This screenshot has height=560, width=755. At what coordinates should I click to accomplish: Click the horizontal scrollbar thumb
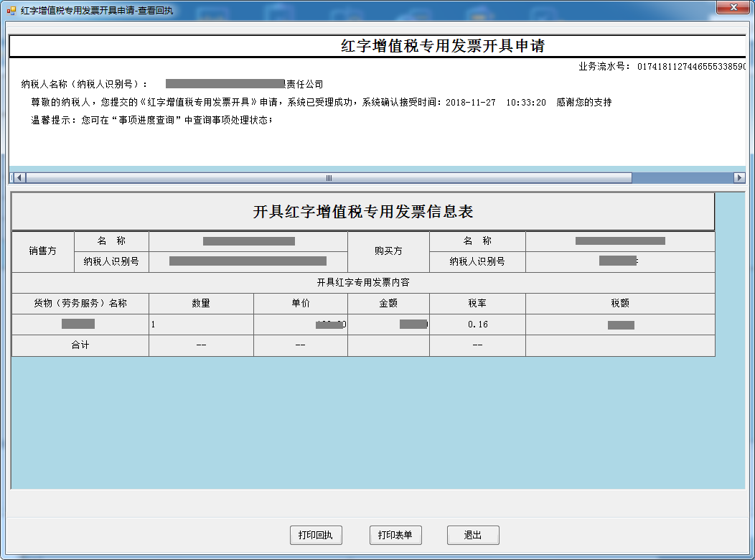pyautogui.click(x=329, y=177)
